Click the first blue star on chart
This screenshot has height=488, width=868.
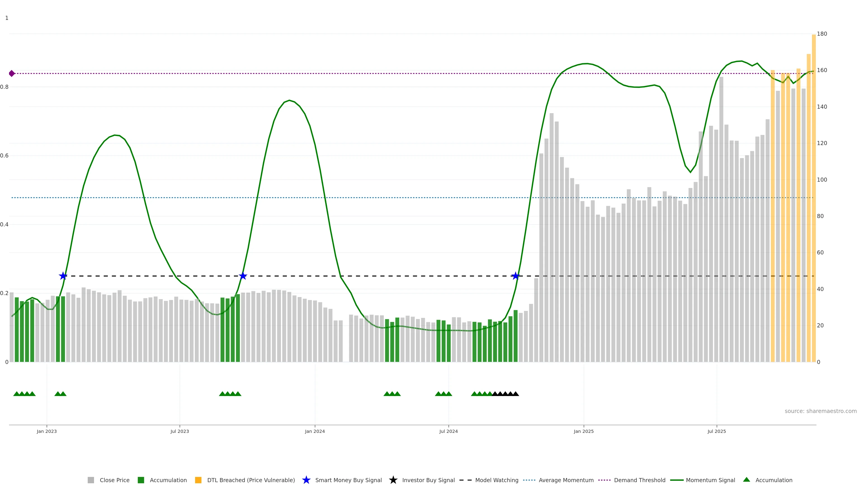coord(63,276)
